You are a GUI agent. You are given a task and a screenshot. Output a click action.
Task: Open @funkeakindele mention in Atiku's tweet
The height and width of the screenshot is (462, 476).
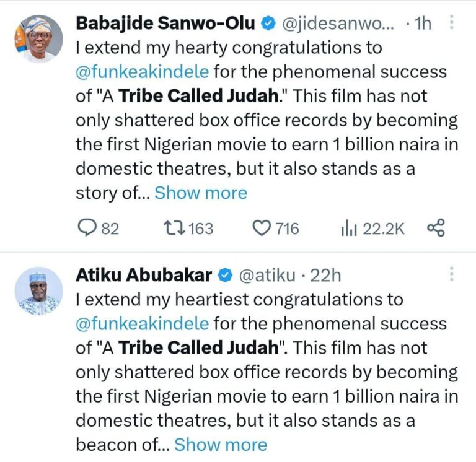click(143, 324)
